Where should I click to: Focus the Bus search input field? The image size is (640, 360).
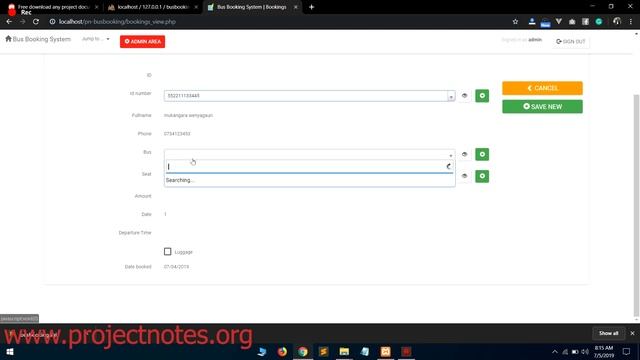pos(309,167)
